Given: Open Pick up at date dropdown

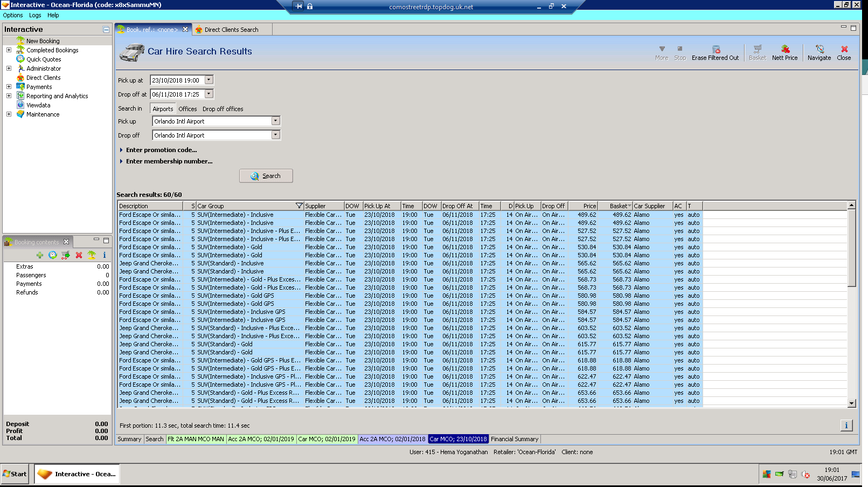Looking at the screenshot, I should pyautogui.click(x=209, y=80).
